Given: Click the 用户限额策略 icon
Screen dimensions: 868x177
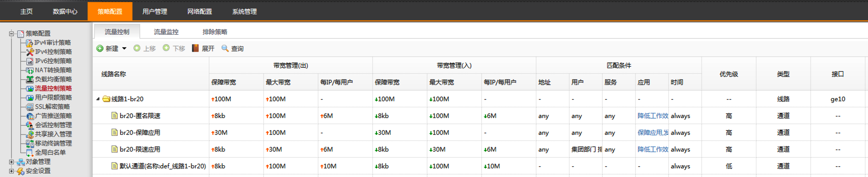Looking at the screenshot, I should point(30,98).
